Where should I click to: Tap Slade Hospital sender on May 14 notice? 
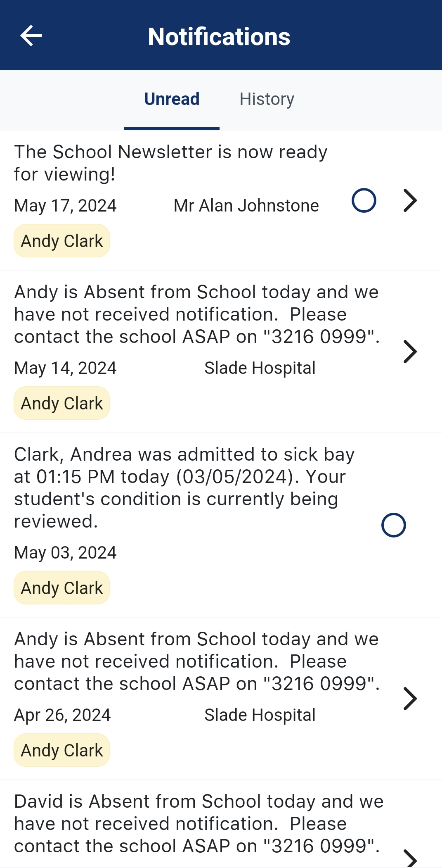click(260, 368)
